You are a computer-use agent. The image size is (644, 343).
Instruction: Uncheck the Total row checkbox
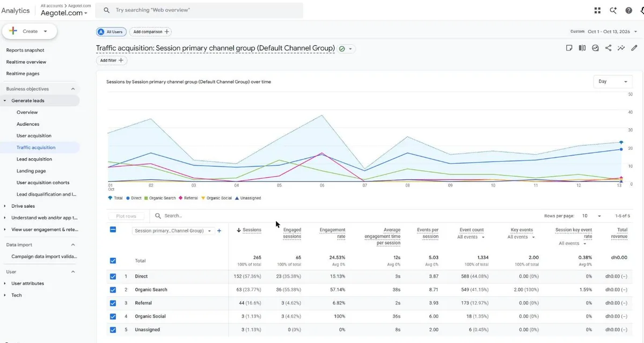pos(113,261)
